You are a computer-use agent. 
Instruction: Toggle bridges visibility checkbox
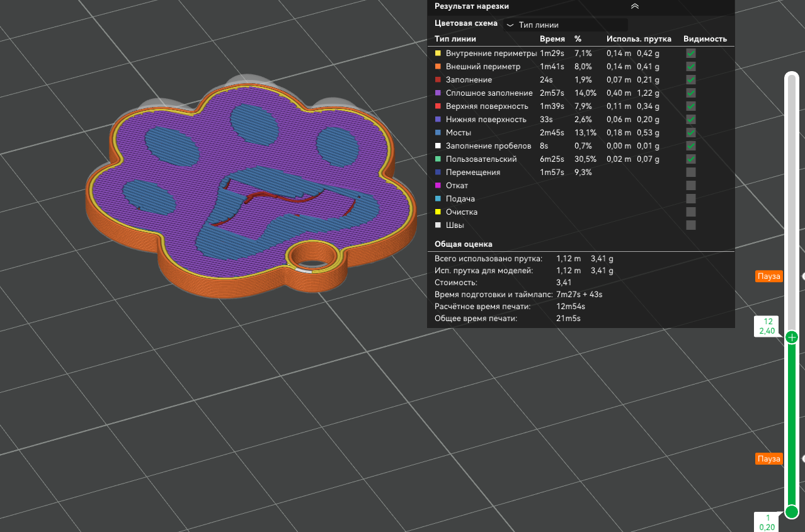[x=690, y=133]
